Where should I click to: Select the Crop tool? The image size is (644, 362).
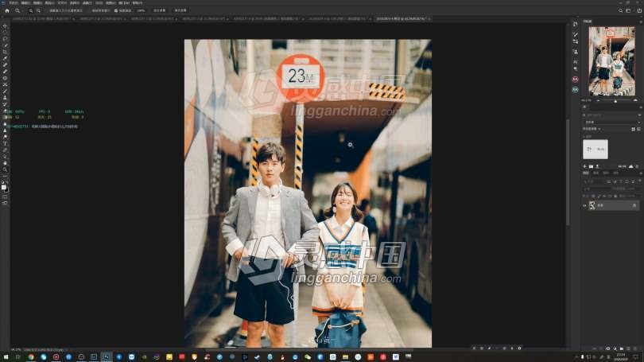coord(5,52)
